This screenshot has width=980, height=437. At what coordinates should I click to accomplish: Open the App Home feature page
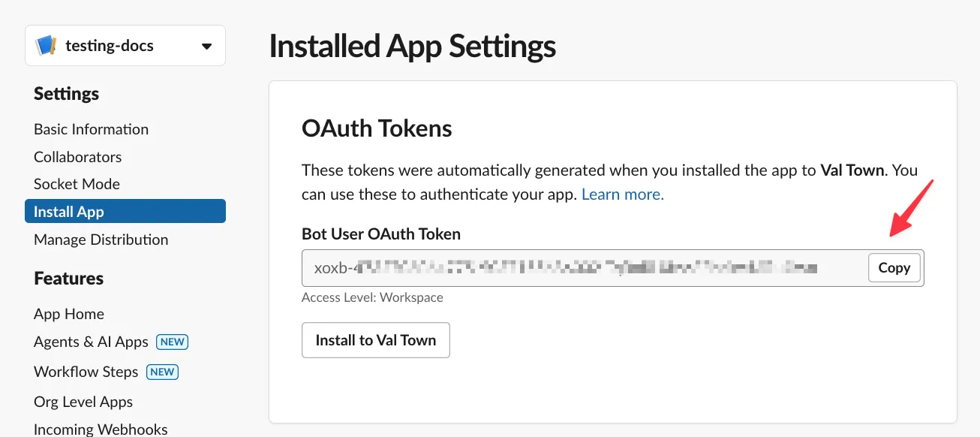69,314
